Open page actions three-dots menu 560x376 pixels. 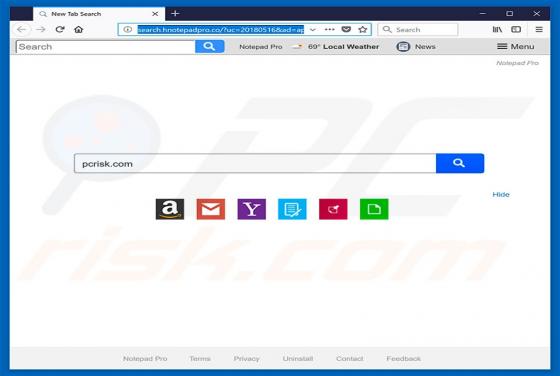click(x=329, y=29)
